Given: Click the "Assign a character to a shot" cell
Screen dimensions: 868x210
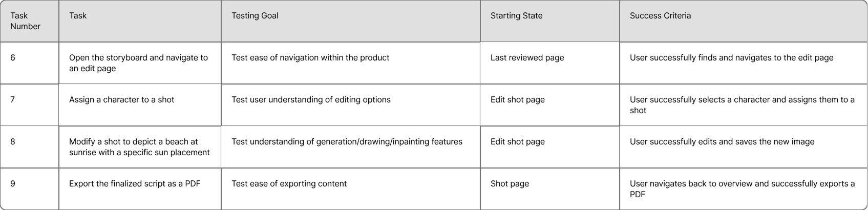Looking at the screenshot, I should coord(122,100).
